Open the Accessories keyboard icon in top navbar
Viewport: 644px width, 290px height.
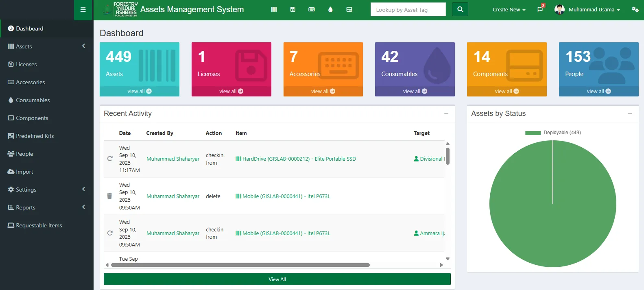click(312, 9)
